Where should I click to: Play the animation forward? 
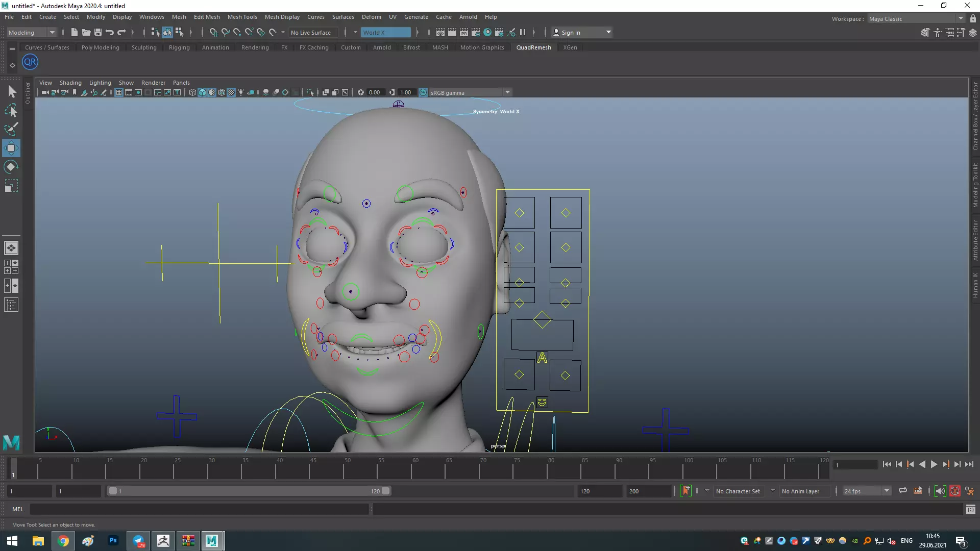pos(934,464)
